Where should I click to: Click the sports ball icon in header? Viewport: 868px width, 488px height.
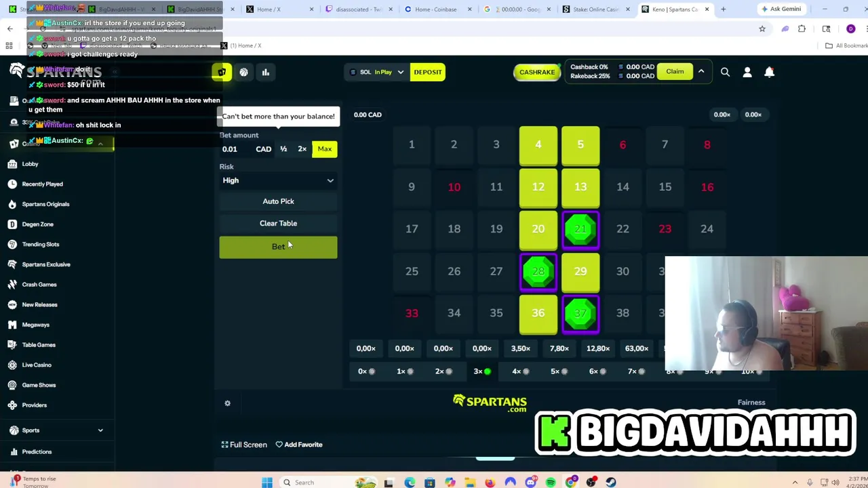click(243, 72)
